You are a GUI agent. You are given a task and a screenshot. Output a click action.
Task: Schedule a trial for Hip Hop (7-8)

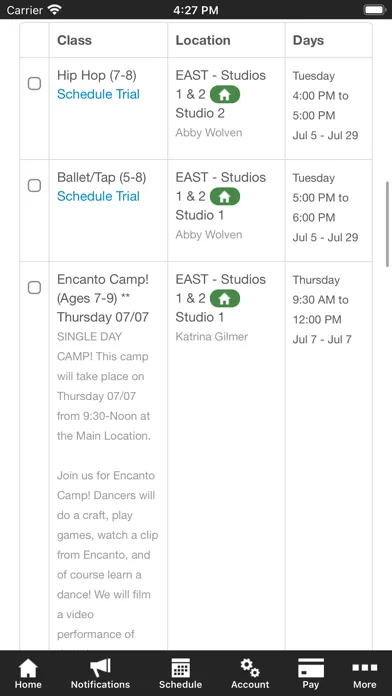pyautogui.click(x=98, y=94)
